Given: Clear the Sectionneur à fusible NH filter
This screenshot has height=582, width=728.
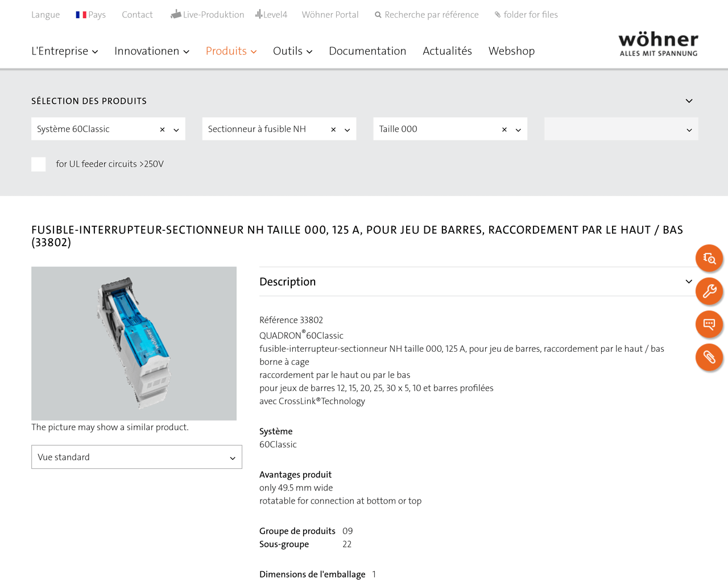Looking at the screenshot, I should (333, 130).
